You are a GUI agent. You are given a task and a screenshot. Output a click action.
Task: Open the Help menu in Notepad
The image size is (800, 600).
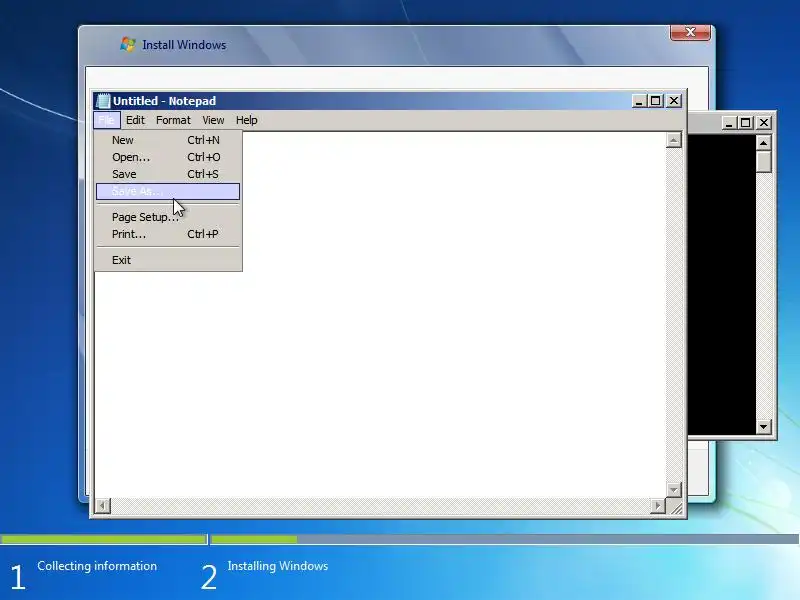(246, 120)
